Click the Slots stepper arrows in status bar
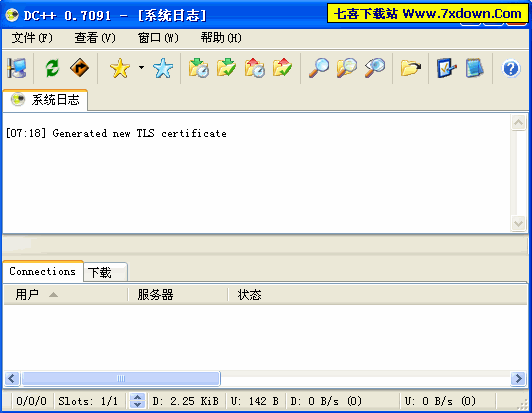 (137, 401)
